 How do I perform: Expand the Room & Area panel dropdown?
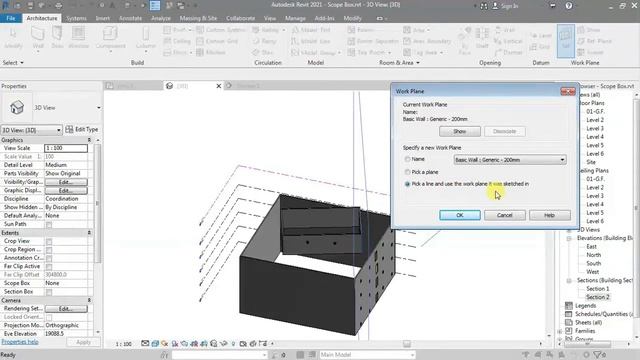click(399, 62)
